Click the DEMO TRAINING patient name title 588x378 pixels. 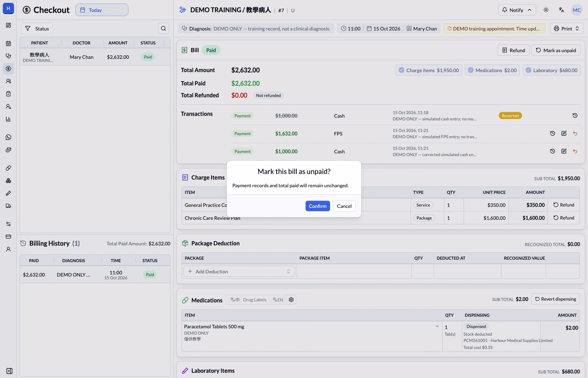coord(231,10)
